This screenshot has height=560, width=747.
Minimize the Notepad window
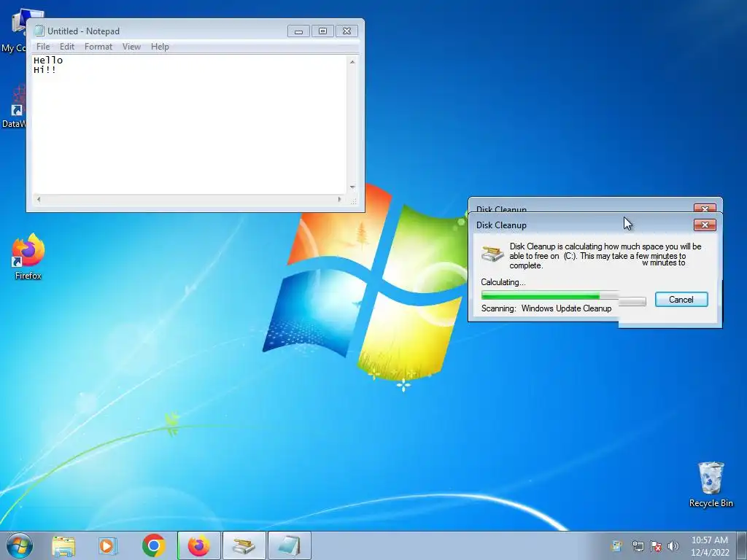point(298,31)
